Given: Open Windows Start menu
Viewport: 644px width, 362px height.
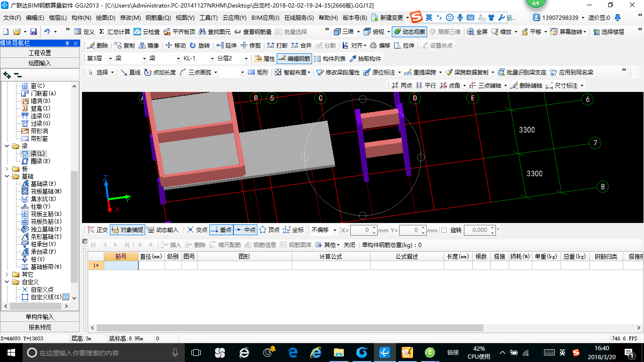Looking at the screenshot, I should [11, 352].
